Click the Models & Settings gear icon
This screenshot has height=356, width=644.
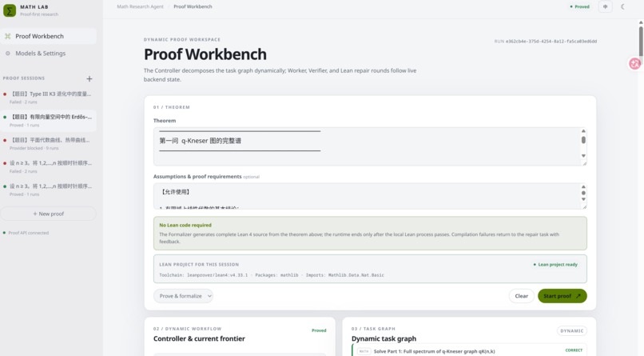8,54
